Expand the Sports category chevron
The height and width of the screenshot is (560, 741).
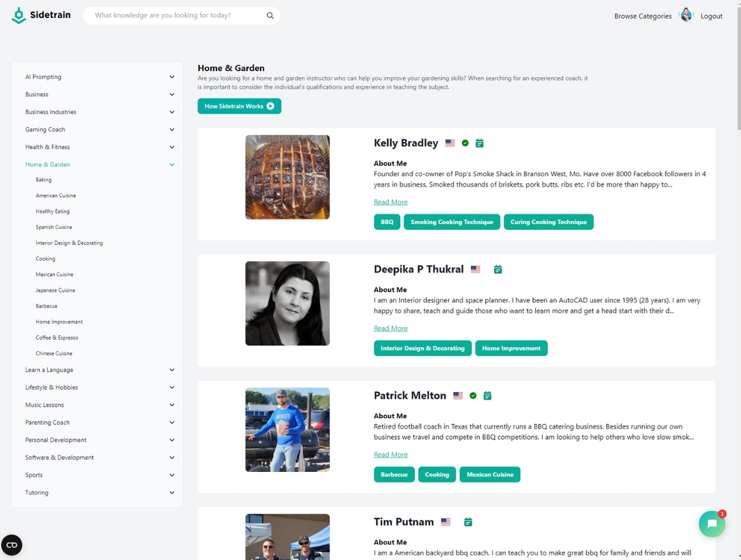172,475
